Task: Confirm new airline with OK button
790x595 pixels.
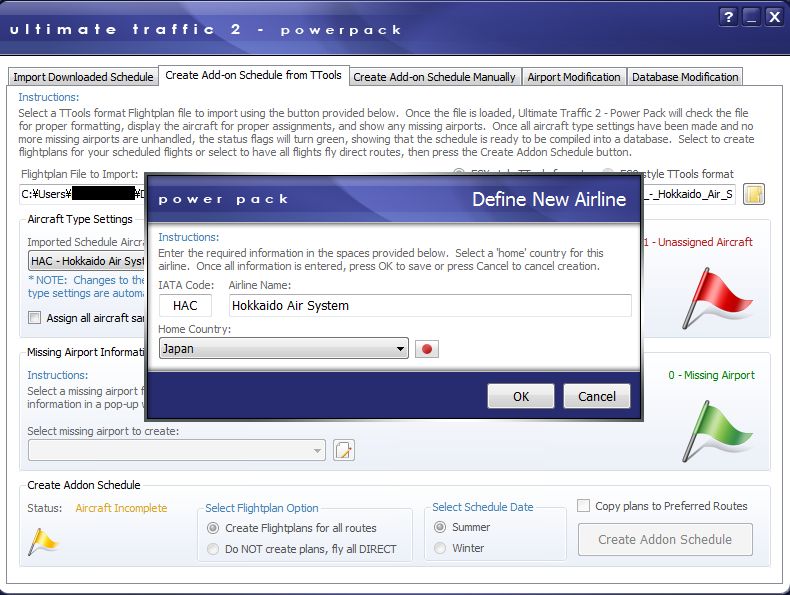Action: tap(521, 396)
